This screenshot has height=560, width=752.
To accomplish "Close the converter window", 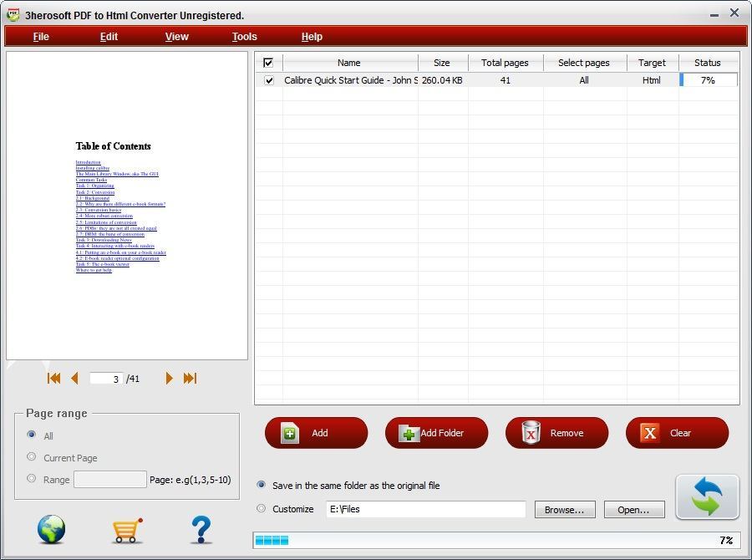I will 734,13.
